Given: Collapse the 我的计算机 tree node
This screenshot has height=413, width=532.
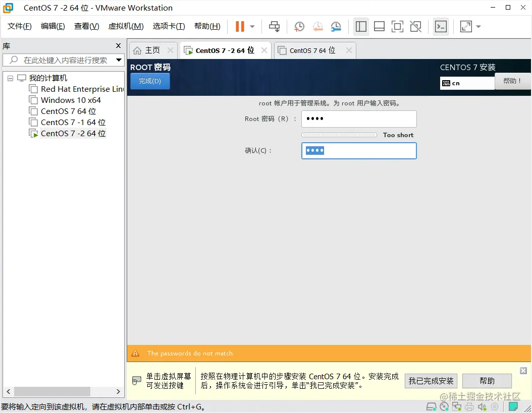Looking at the screenshot, I should pyautogui.click(x=10, y=78).
